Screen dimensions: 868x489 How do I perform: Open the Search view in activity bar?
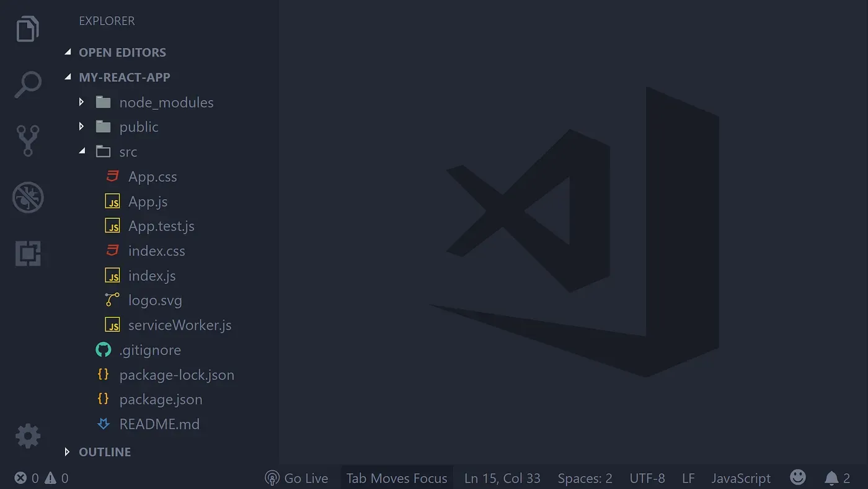28,85
